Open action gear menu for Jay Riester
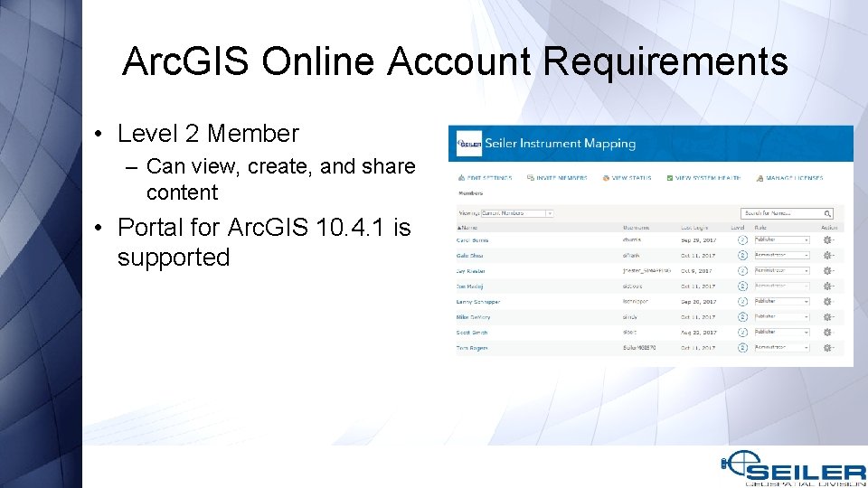Image resolution: width=868 pixels, height=488 pixels. click(x=828, y=271)
